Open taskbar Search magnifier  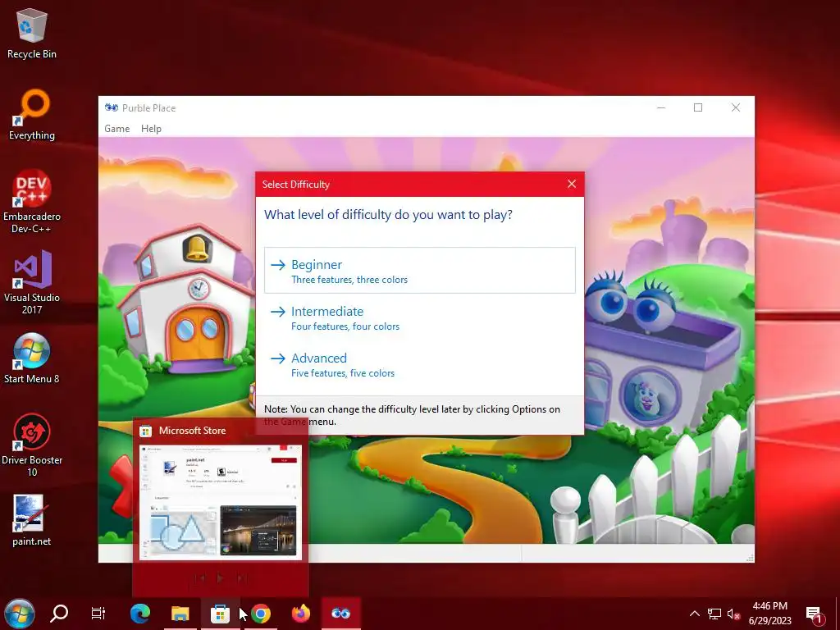coord(59,614)
